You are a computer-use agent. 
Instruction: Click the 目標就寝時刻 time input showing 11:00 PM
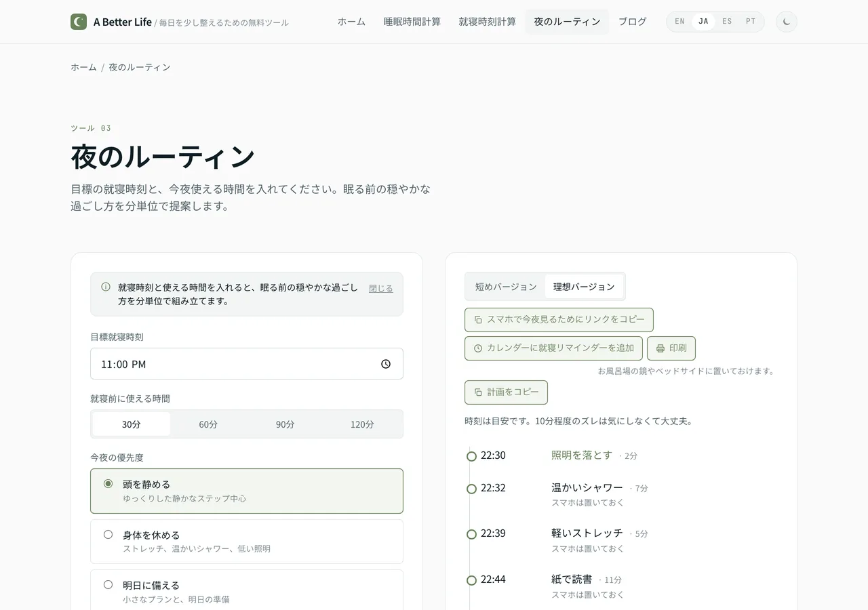tap(247, 364)
